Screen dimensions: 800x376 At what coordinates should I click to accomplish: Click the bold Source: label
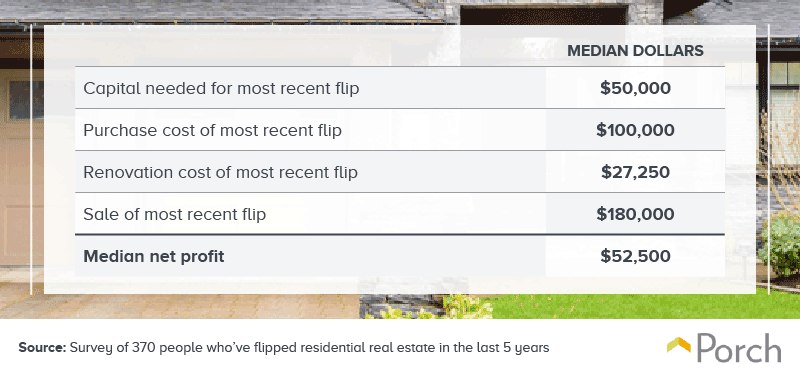tap(42, 348)
